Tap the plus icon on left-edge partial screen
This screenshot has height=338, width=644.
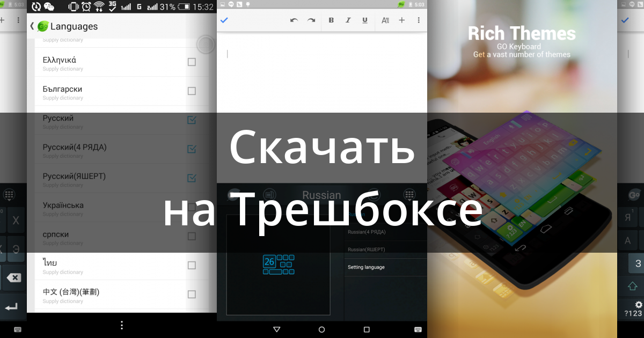click(x=2, y=20)
